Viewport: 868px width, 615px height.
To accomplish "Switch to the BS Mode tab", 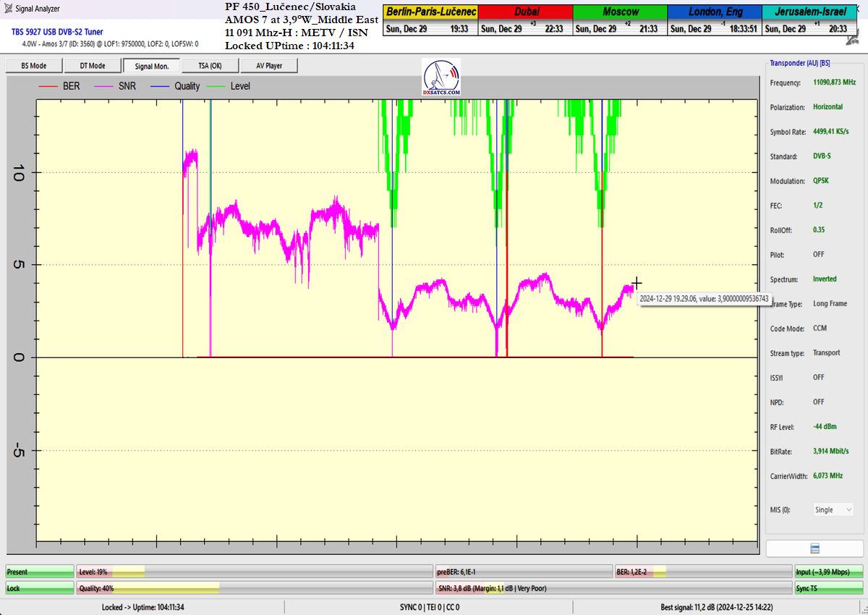I will 34,66.
